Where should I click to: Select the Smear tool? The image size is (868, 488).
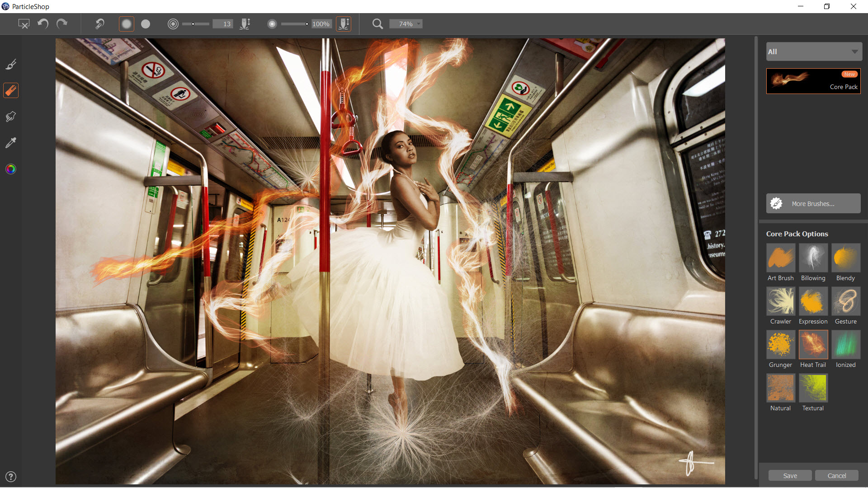point(11,116)
